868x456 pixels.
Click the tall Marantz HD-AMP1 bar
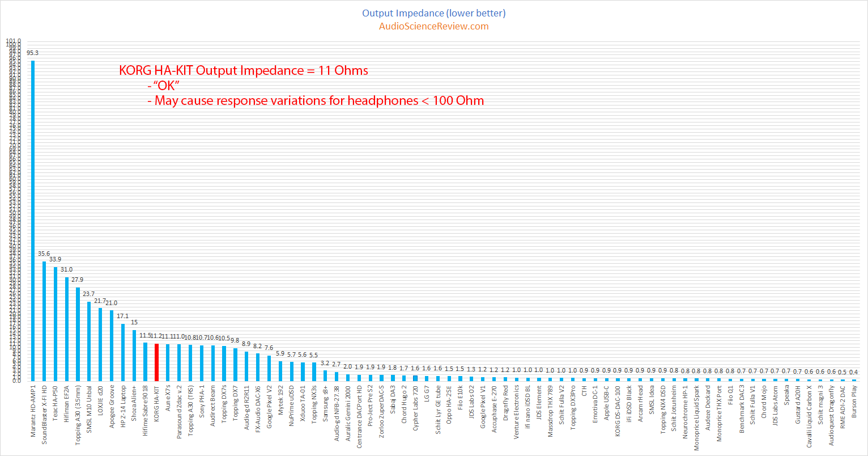[33, 221]
